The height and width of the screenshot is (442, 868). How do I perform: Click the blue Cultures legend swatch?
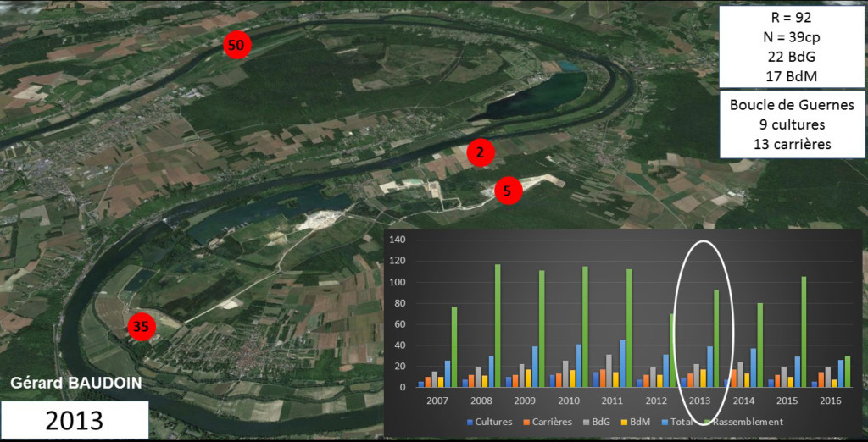(x=470, y=422)
